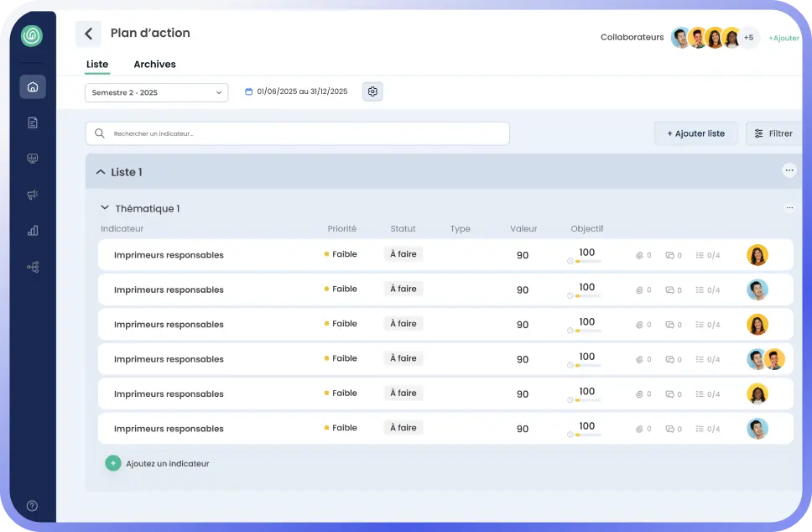This screenshot has height=532, width=812.
Task: Click the megaphone icon in sidebar
Action: click(33, 195)
